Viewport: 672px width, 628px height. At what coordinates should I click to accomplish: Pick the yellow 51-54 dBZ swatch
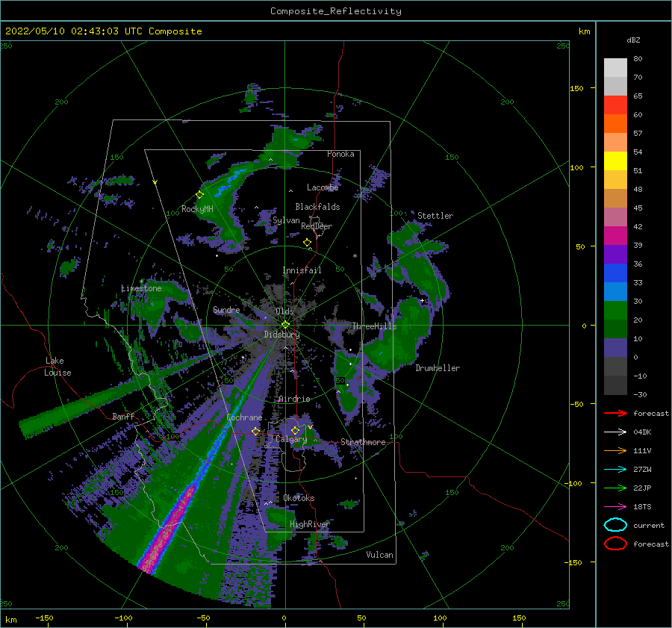pos(615,161)
